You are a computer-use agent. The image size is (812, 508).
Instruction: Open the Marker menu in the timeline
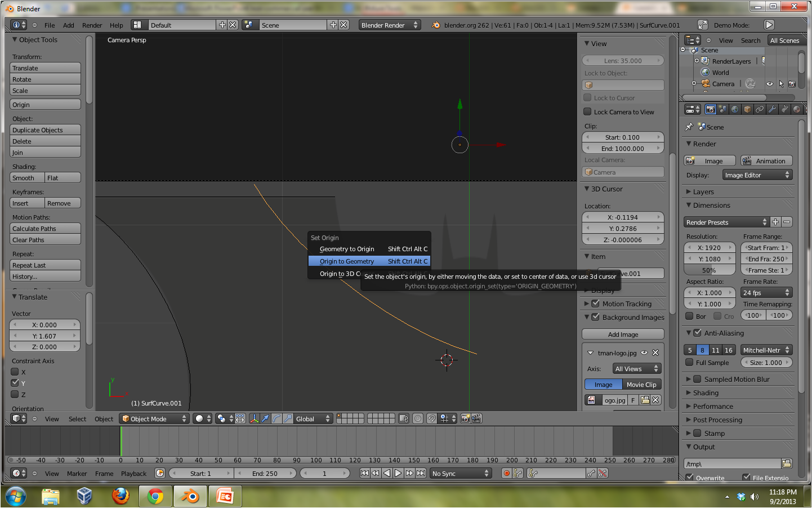[77, 474]
